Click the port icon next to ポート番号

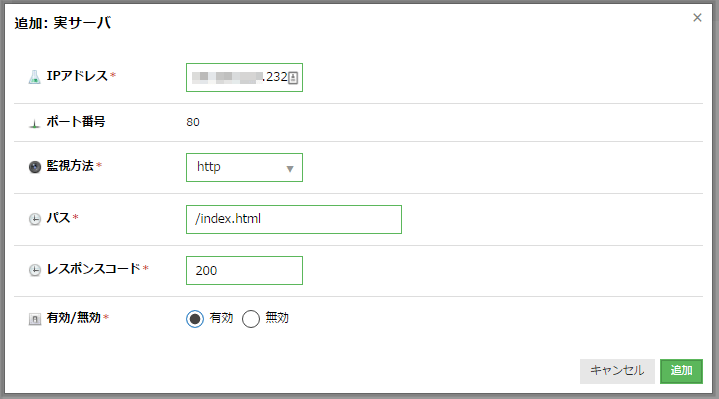[34, 123]
